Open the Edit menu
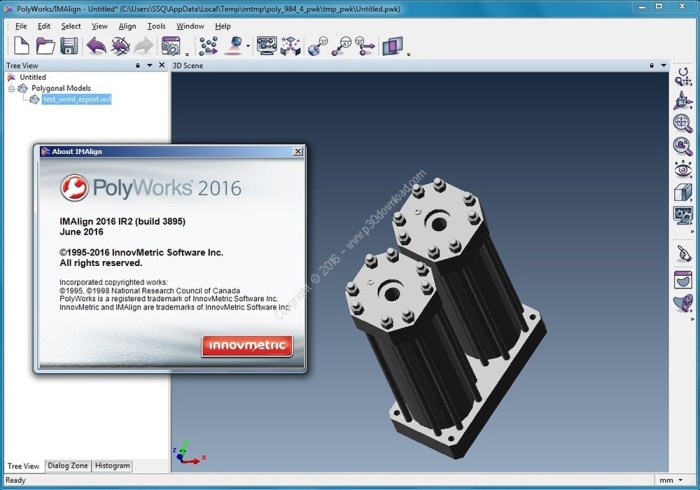This screenshot has width=700, height=490. [x=44, y=26]
